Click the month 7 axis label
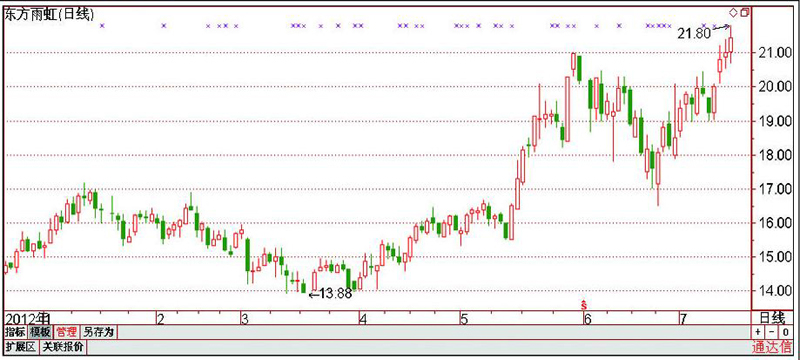800x360 pixels. [x=682, y=320]
